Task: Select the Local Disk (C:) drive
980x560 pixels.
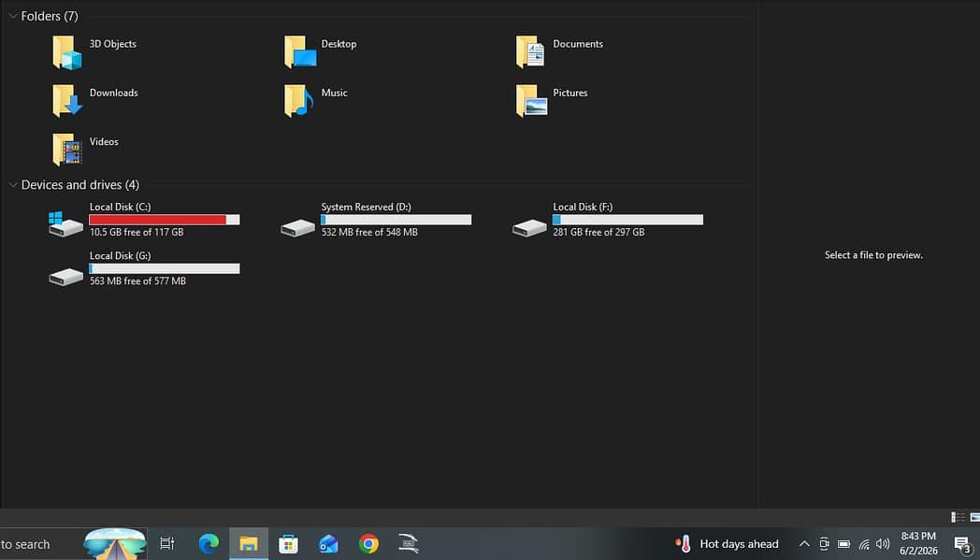Action: pyautogui.click(x=144, y=220)
